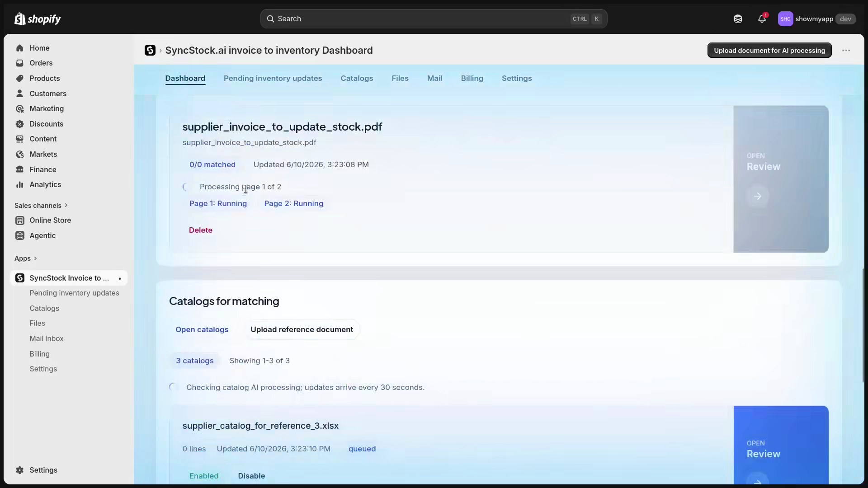Open the Agentic channel icon

(19, 235)
